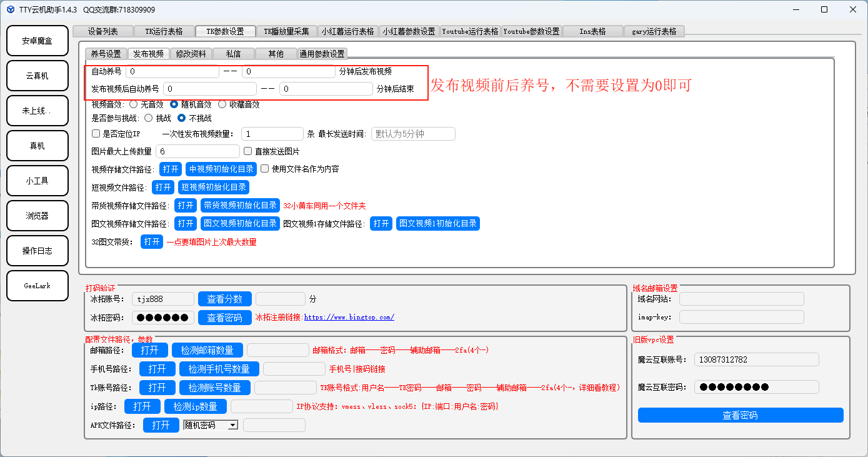The height and width of the screenshot is (457, 868).
Task: Click the 域名网站 input field
Action: (x=742, y=299)
